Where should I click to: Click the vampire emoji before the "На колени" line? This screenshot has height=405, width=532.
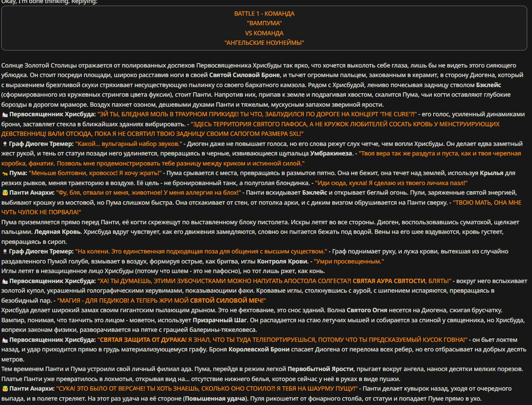click(5, 251)
